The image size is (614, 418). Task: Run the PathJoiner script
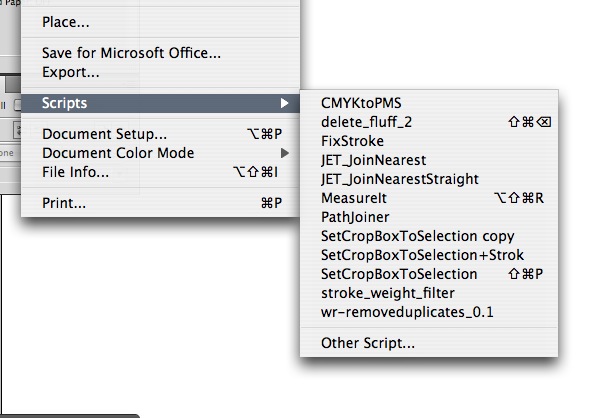click(x=429, y=217)
